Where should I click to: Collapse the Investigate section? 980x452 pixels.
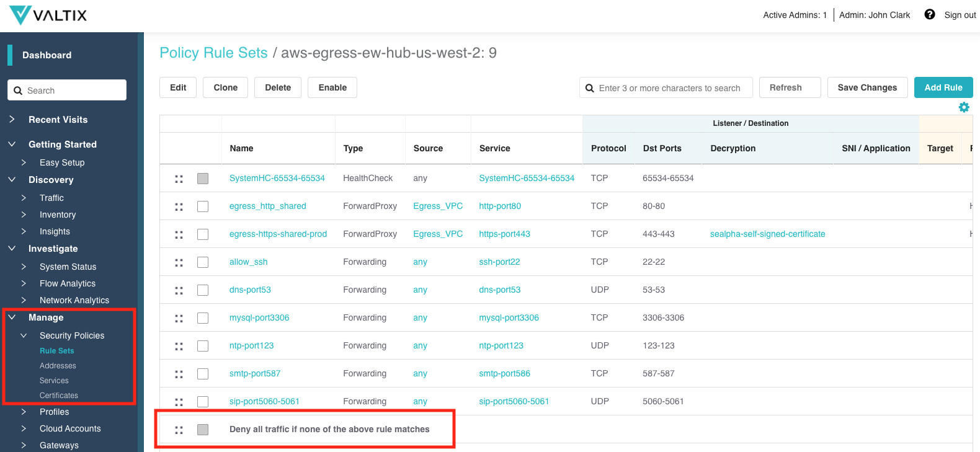(x=12, y=248)
